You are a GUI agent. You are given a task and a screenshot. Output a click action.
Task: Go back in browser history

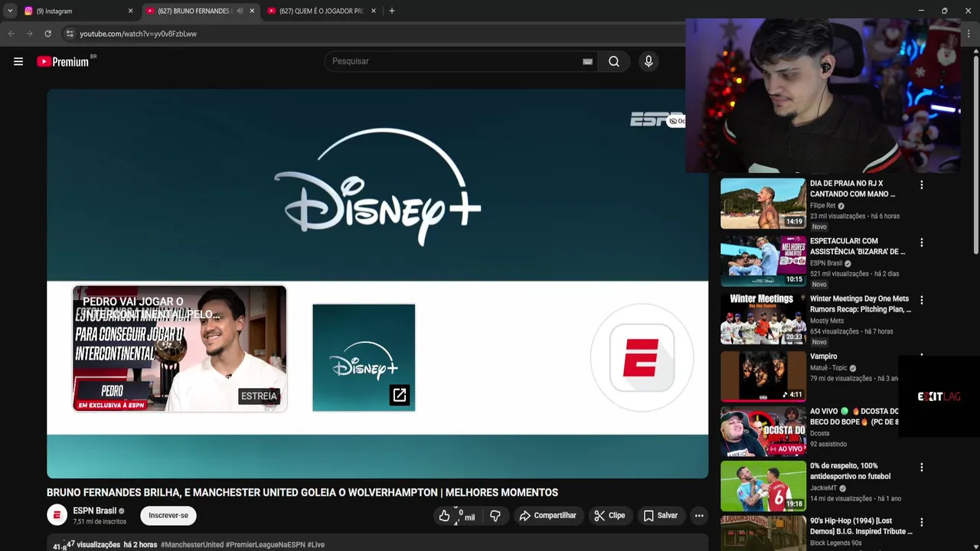click(x=11, y=34)
